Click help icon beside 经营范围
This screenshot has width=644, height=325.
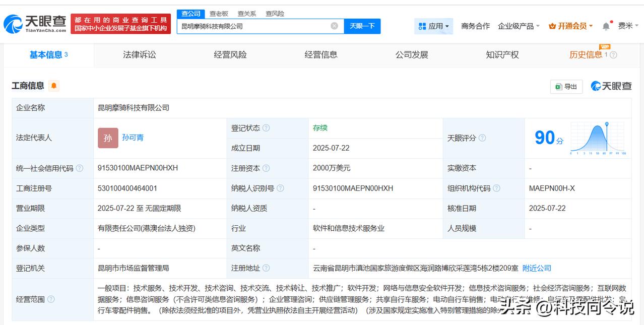51,299
